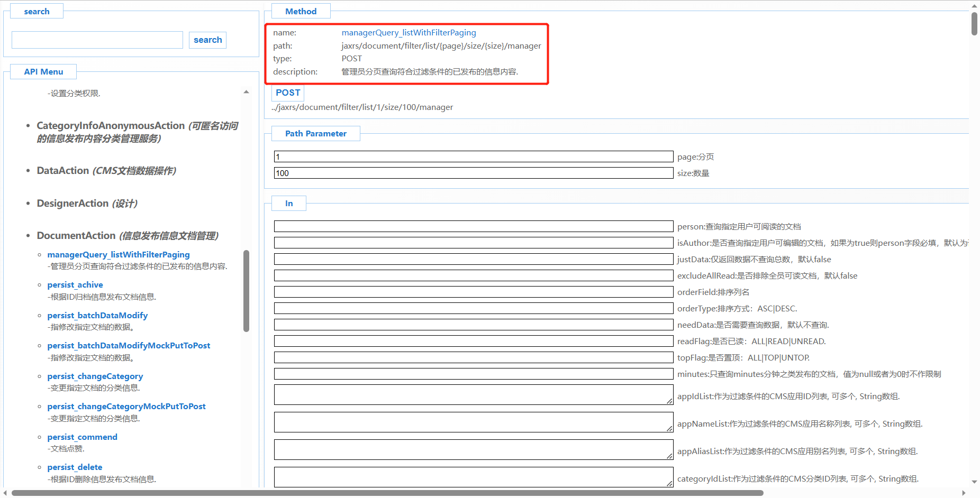The height and width of the screenshot is (498, 980).
Task: Click the 'size:数量' parameter label
Action: click(x=693, y=173)
